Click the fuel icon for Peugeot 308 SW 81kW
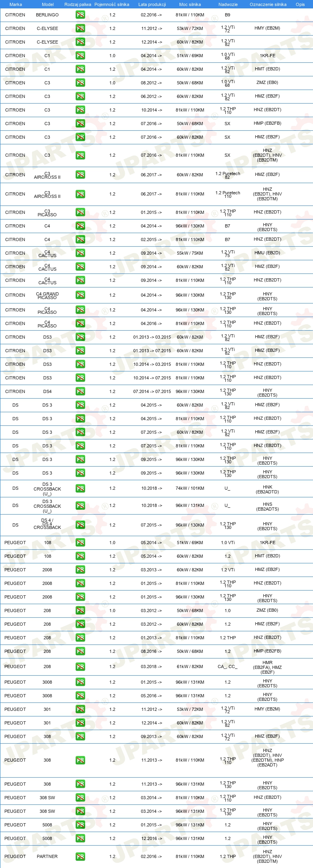The width and height of the screenshot is (313, 868). click(80, 798)
